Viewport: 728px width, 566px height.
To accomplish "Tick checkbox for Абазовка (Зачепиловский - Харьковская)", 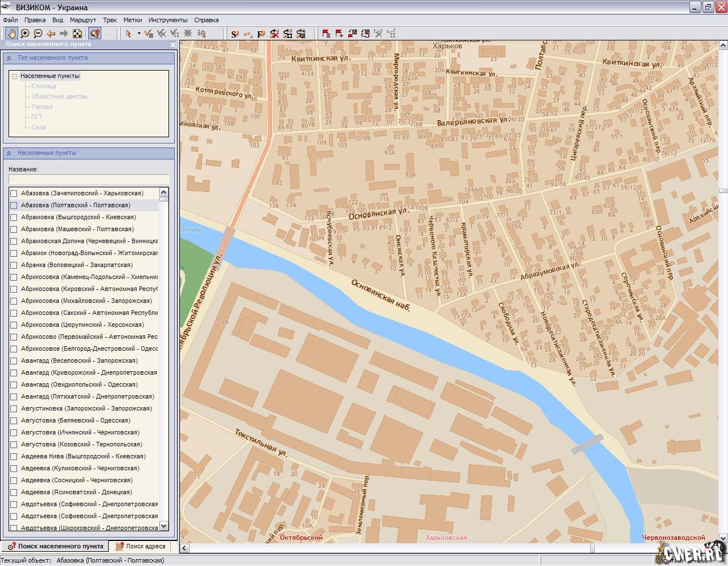I will tap(14, 194).
